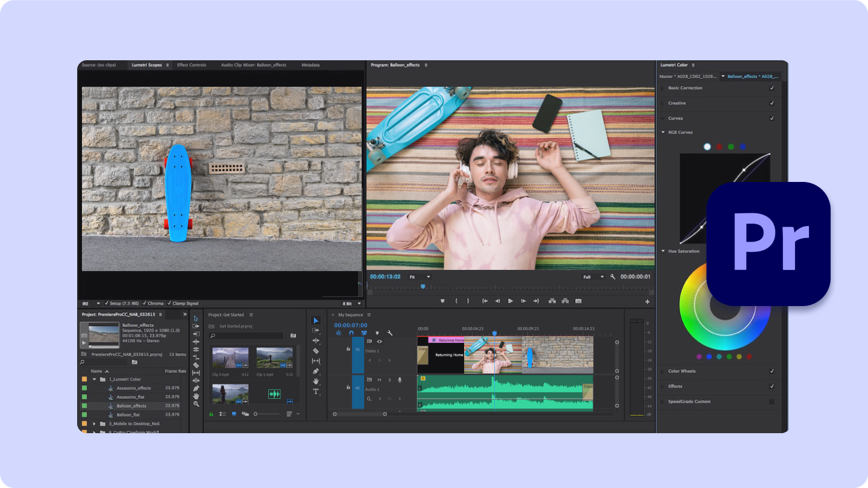Open the Timeline wrench settings icon
Screen dimensions: 868x488
click(389, 333)
